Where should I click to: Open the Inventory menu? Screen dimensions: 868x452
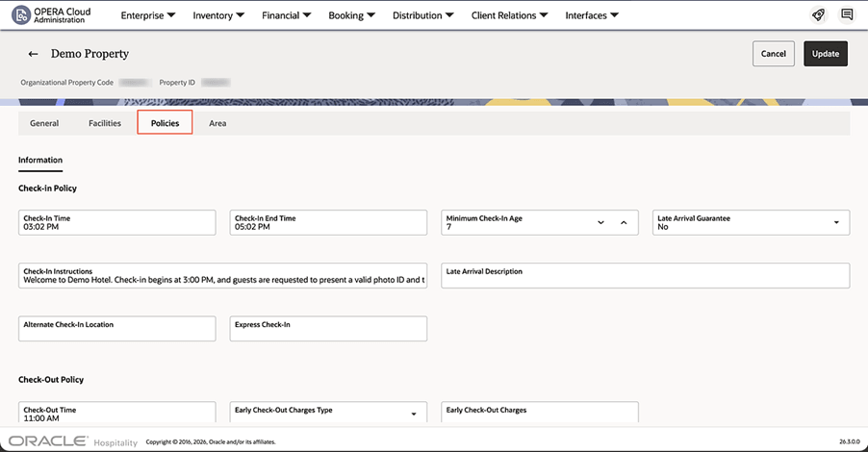pos(218,15)
